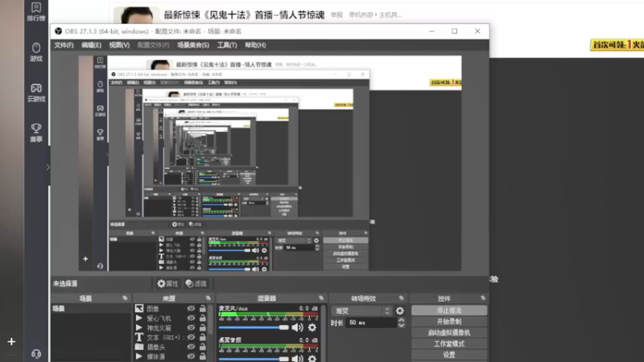Show the 图像 source with eye icon

click(191, 308)
